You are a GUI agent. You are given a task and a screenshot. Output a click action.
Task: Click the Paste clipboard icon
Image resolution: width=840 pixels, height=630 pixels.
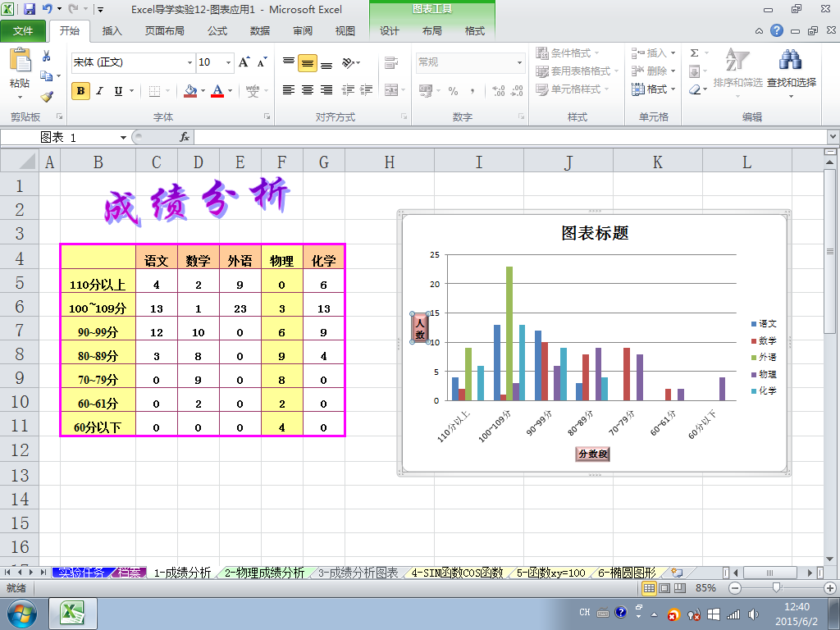tap(21, 60)
